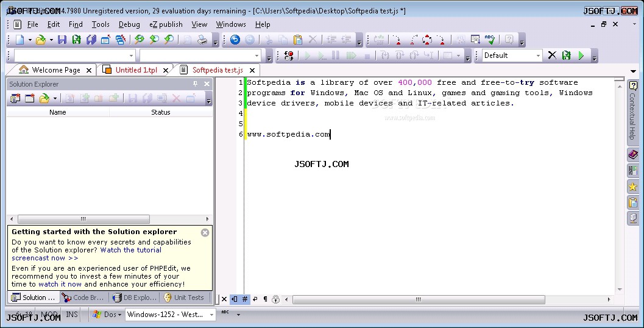The image size is (644, 328).
Task: Click the clipboard icon in right sidebar
Action: [x=633, y=202]
